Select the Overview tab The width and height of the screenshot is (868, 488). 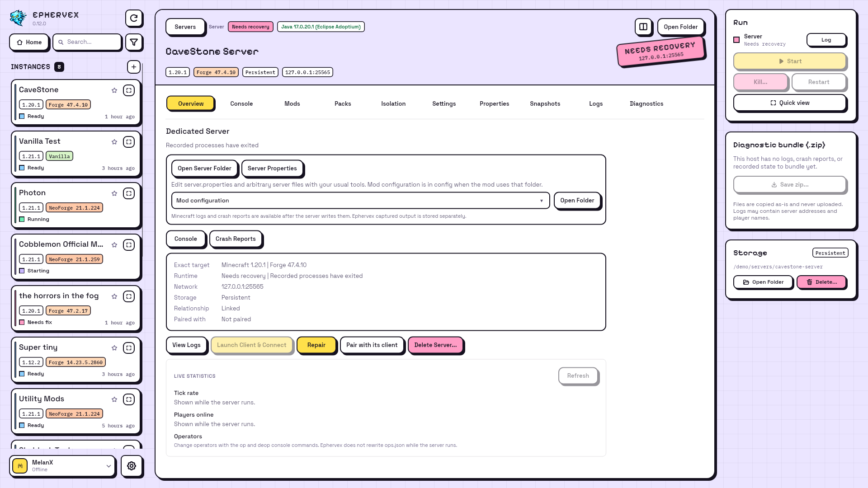point(191,103)
